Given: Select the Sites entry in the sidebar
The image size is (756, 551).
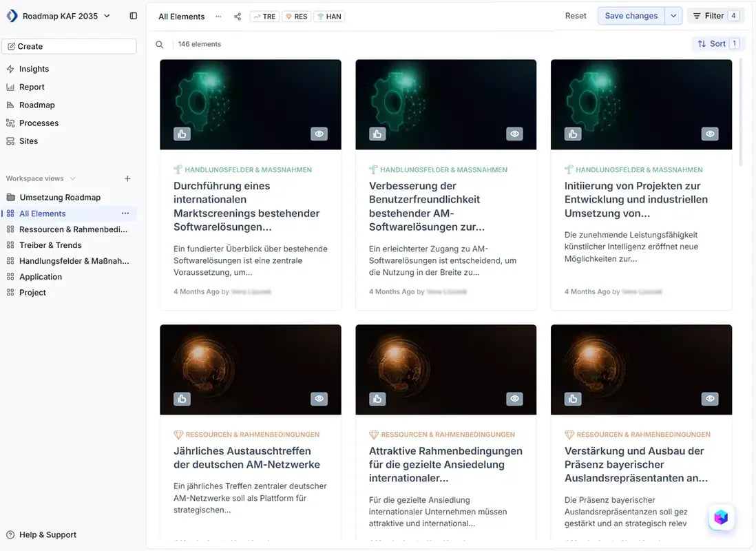Looking at the screenshot, I should [x=28, y=141].
